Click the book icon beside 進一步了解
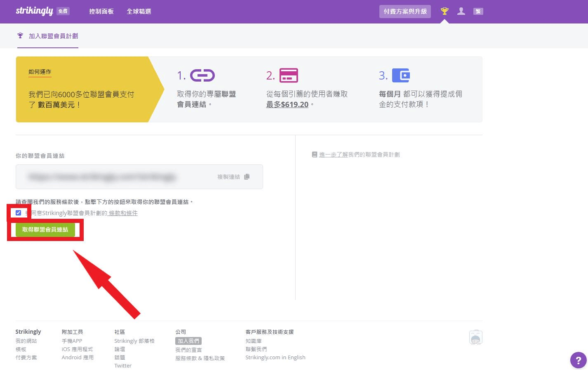Image resolution: width=588 pixels, height=370 pixels. pos(314,154)
